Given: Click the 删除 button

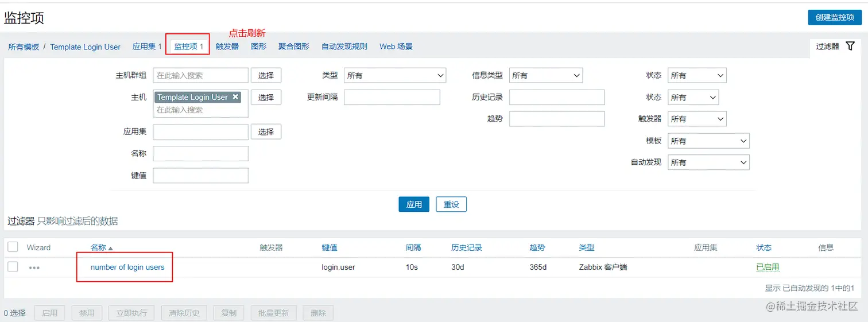Looking at the screenshot, I should [318, 313].
